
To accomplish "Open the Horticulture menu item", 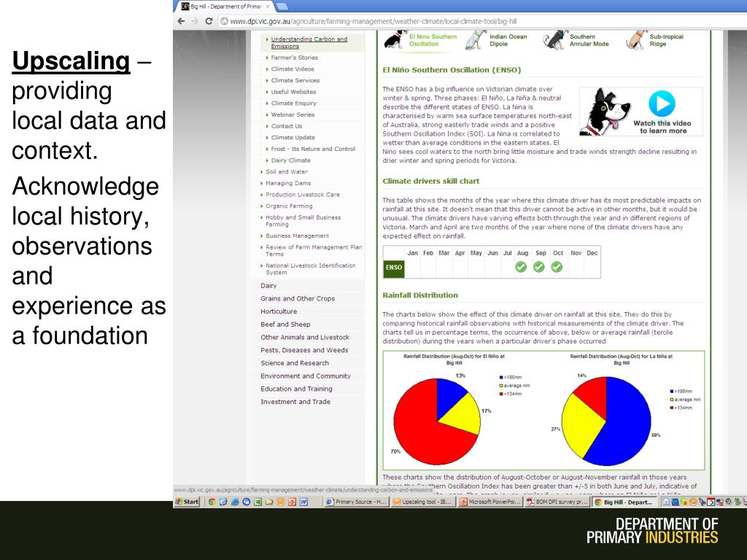I will pos(279,311).
